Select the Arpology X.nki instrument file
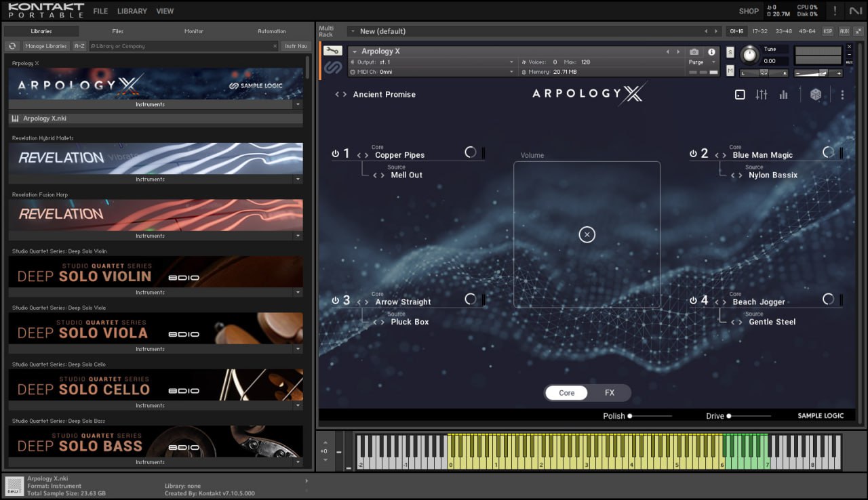 pyautogui.click(x=156, y=119)
